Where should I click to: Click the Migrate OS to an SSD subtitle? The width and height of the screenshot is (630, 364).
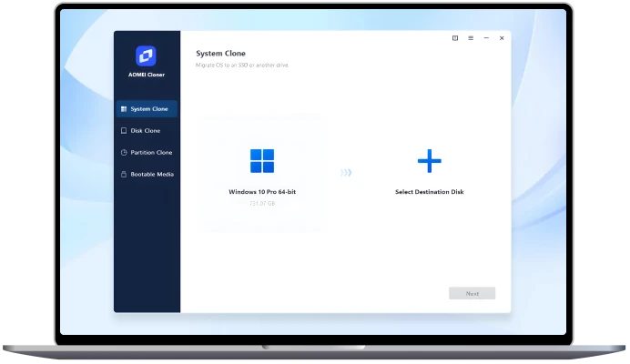pos(242,66)
